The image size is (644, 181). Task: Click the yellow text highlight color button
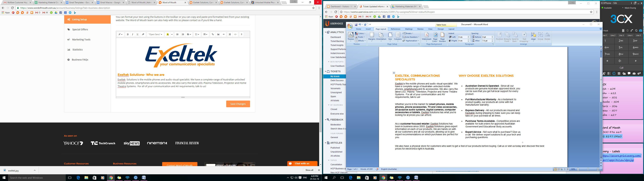(168, 35)
